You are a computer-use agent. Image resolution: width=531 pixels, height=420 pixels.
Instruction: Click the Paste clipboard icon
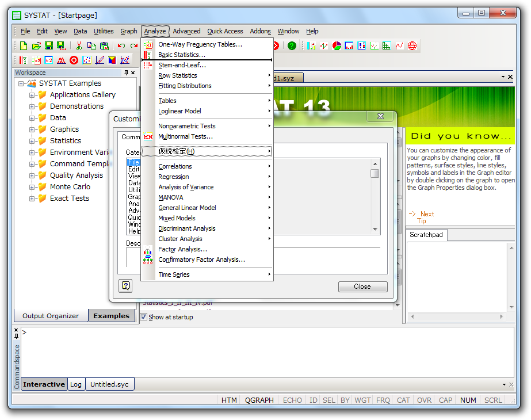coord(104,45)
